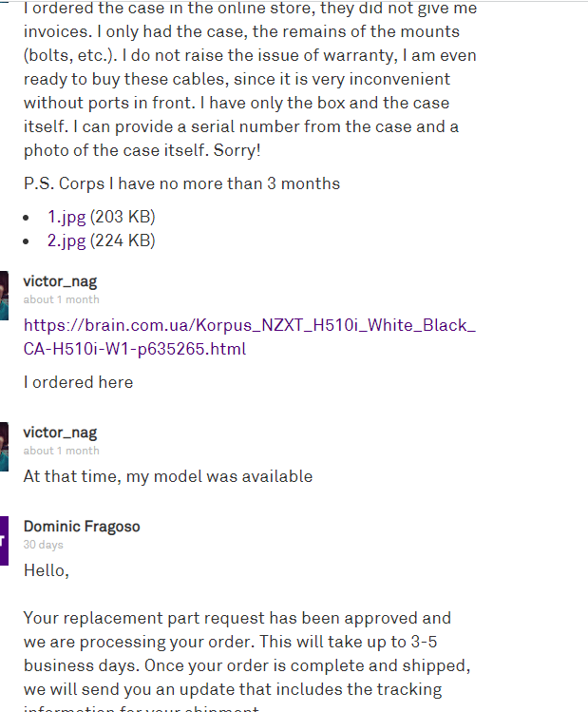Click the 'Hello,' greeting in Dominic's reply
Screen dimensions: 588x712
click(47, 570)
